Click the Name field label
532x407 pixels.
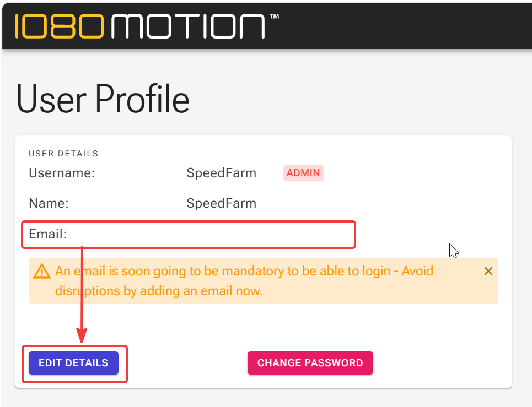click(49, 203)
